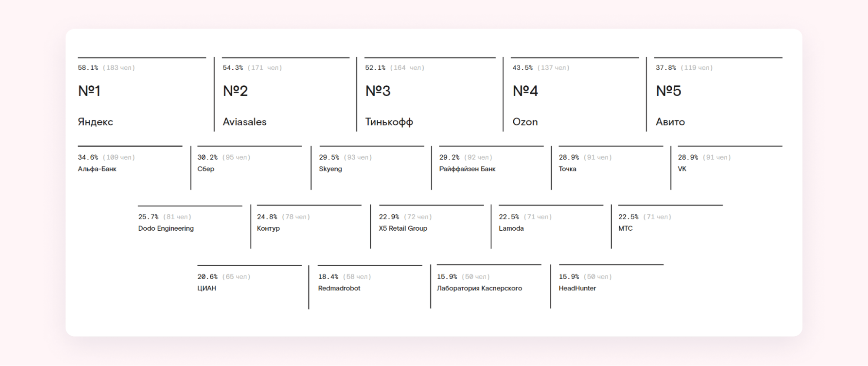This screenshot has width=868, height=366.
Task: Click the 25.7% value above Dodo Engineering
Action: [148, 217]
